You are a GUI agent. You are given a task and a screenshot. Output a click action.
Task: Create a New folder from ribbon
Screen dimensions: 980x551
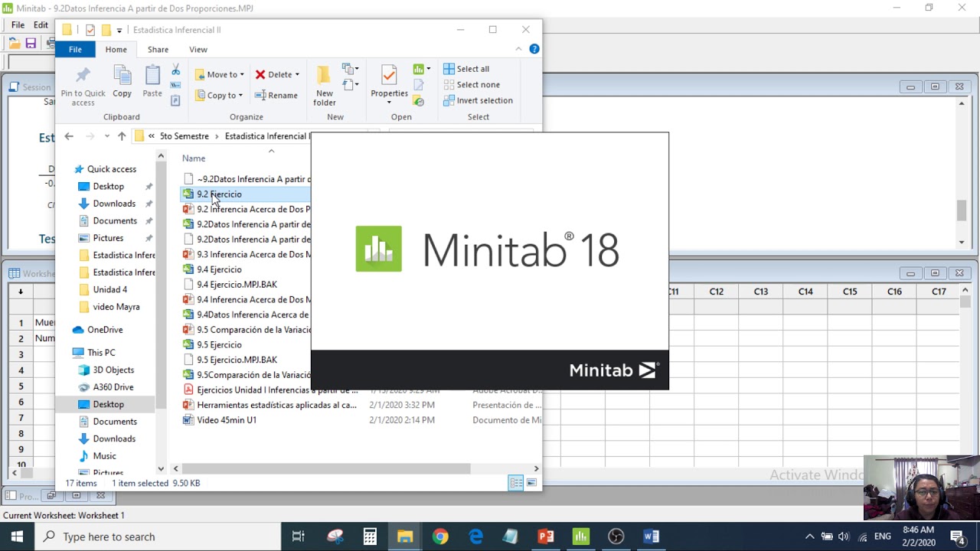tap(324, 85)
